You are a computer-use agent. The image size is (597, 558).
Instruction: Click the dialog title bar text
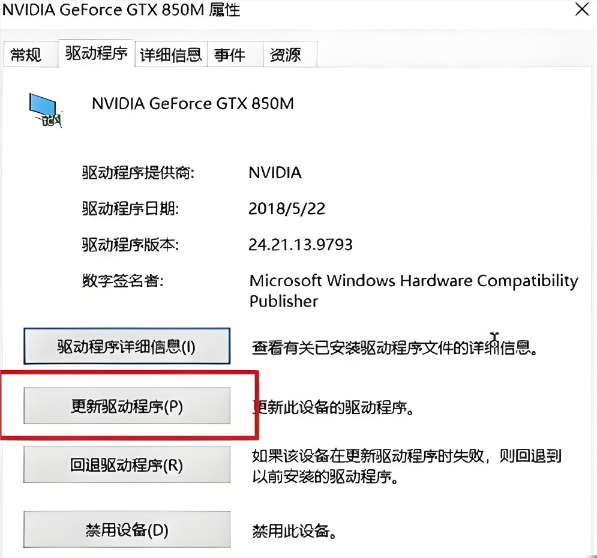pyautogui.click(x=121, y=10)
